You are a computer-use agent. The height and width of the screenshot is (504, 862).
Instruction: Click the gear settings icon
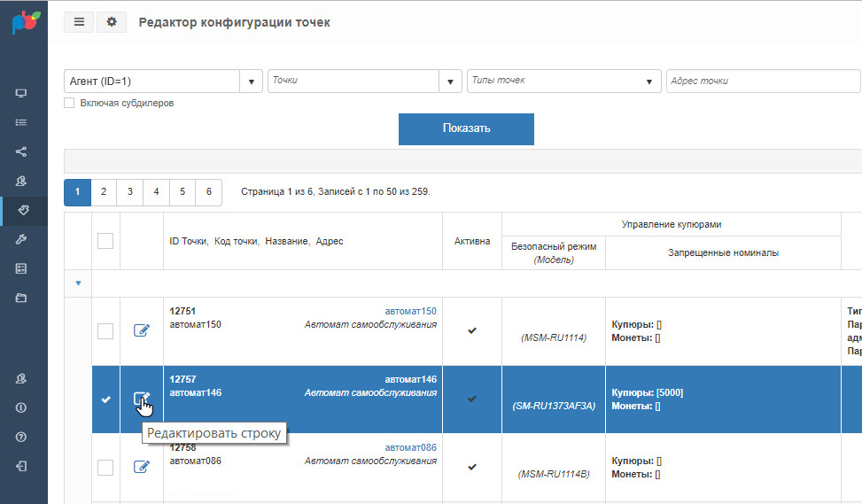tap(112, 22)
